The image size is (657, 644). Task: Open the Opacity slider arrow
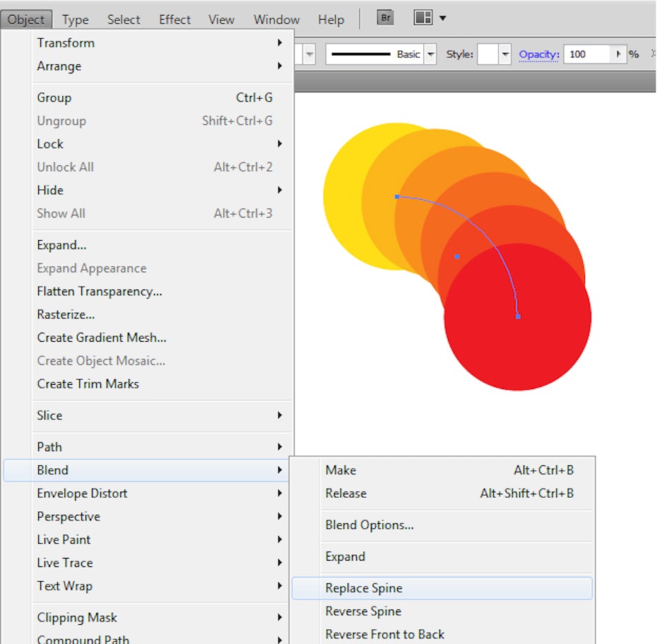619,54
